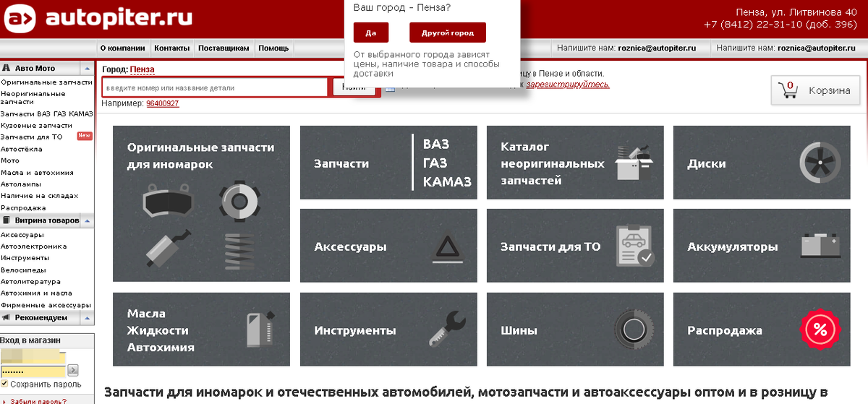868x404 pixels.
Task: Open Шины tile with tire icon
Action: click(x=575, y=330)
